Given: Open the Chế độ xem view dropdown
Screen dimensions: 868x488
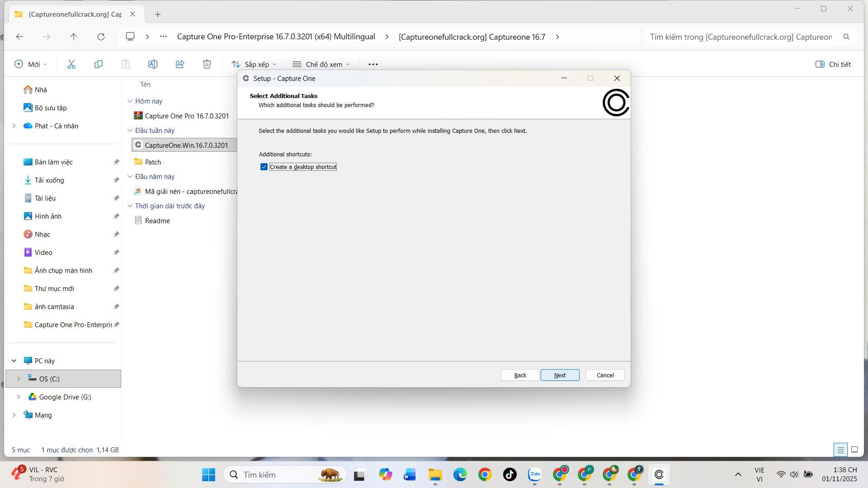Looking at the screenshot, I should 321,64.
